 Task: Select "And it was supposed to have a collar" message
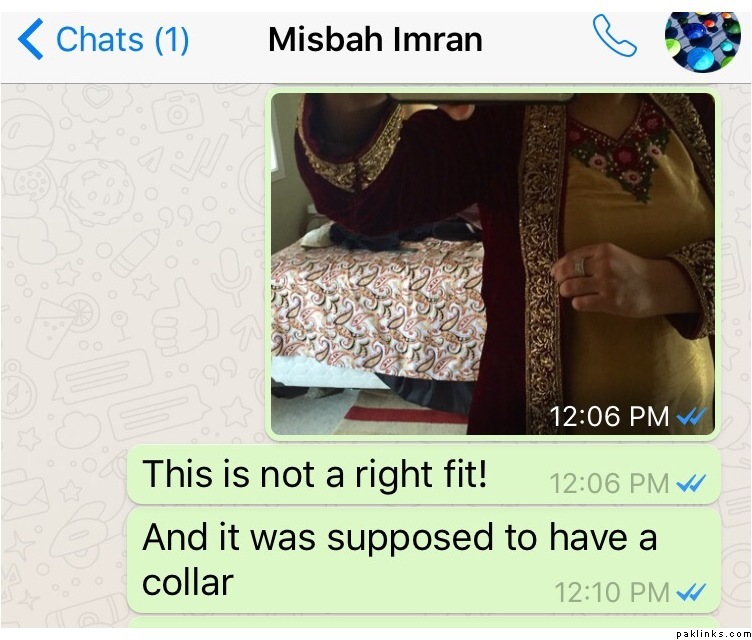pyautogui.click(x=423, y=560)
